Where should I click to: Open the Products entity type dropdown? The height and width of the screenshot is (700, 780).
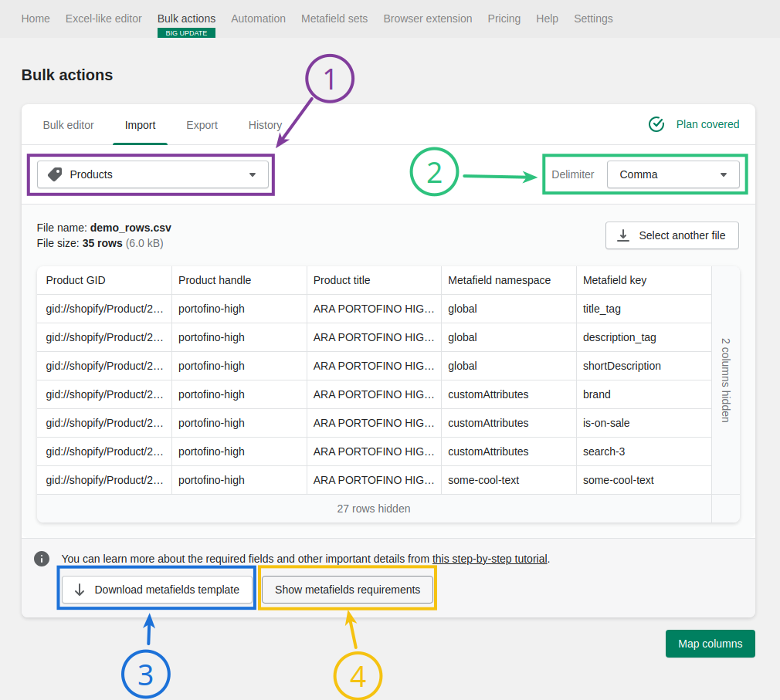(x=152, y=174)
